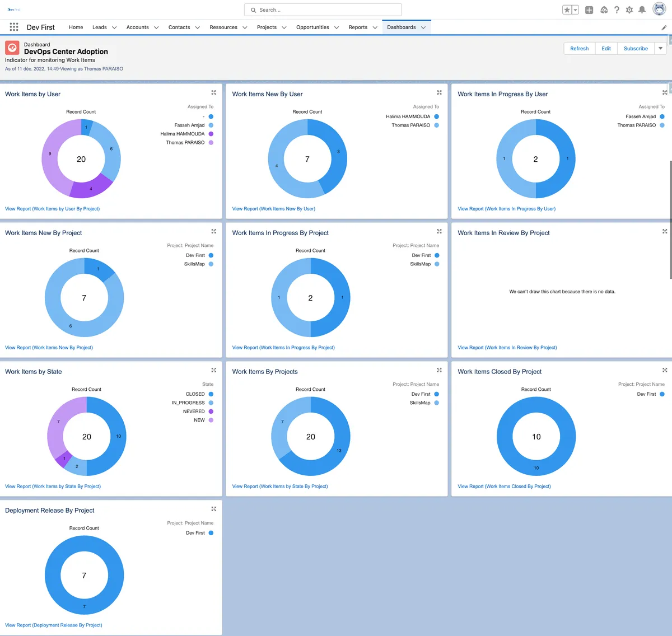The image size is (672, 636).
Task: Expand the Work Items By Projects chart
Action: click(439, 370)
